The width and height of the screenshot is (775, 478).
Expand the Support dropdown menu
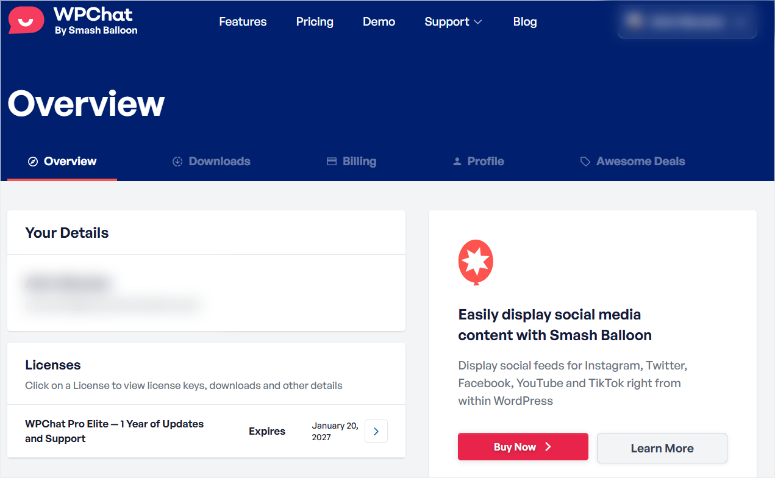point(453,22)
